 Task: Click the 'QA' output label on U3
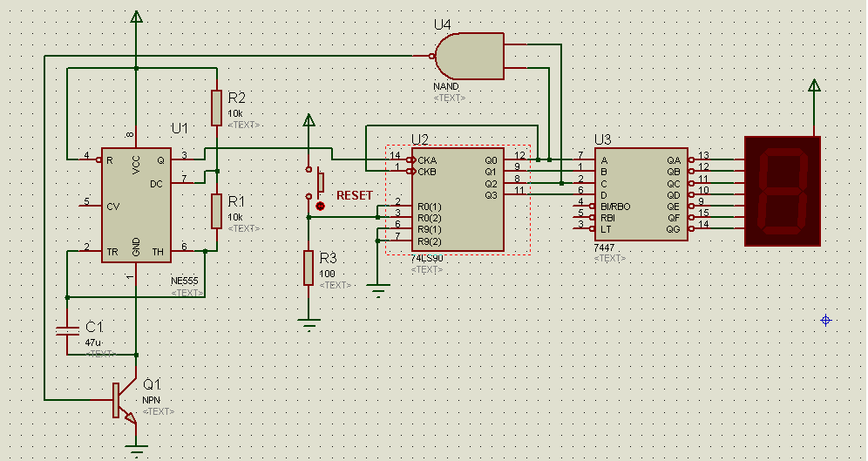(674, 160)
